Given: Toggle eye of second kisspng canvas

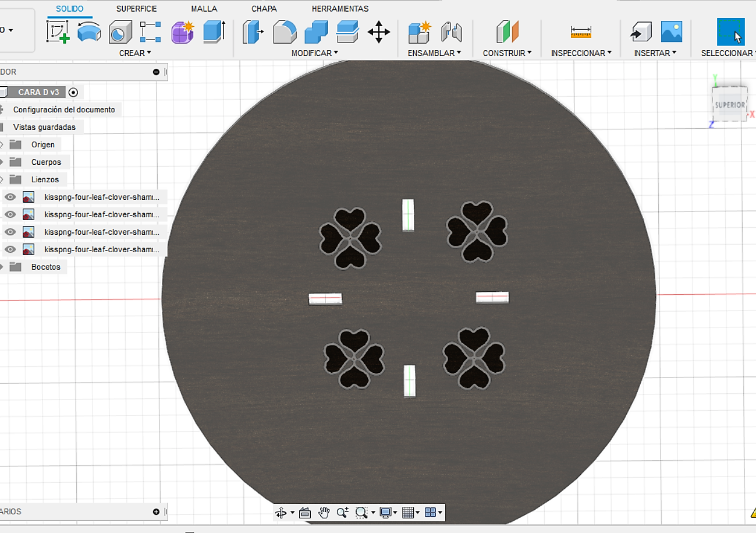Looking at the screenshot, I should click(10, 214).
